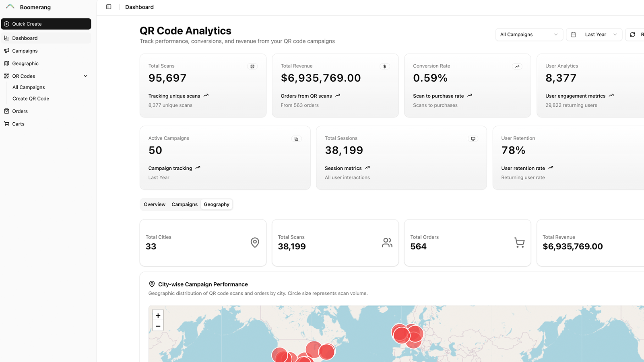This screenshot has width=644, height=362.
Task: Click the zoom in control on the map
Action: pyautogui.click(x=157, y=315)
